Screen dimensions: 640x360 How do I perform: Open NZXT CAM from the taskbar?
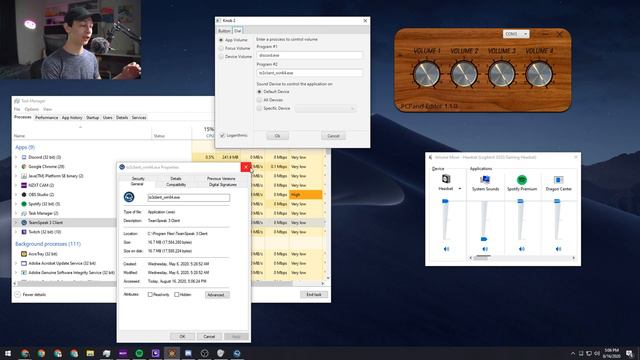click(123, 353)
